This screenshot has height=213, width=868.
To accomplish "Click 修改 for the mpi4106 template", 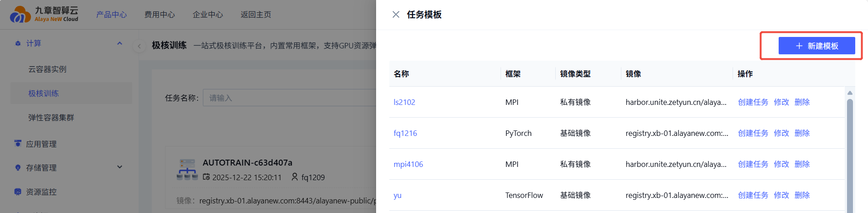I will point(781,164).
